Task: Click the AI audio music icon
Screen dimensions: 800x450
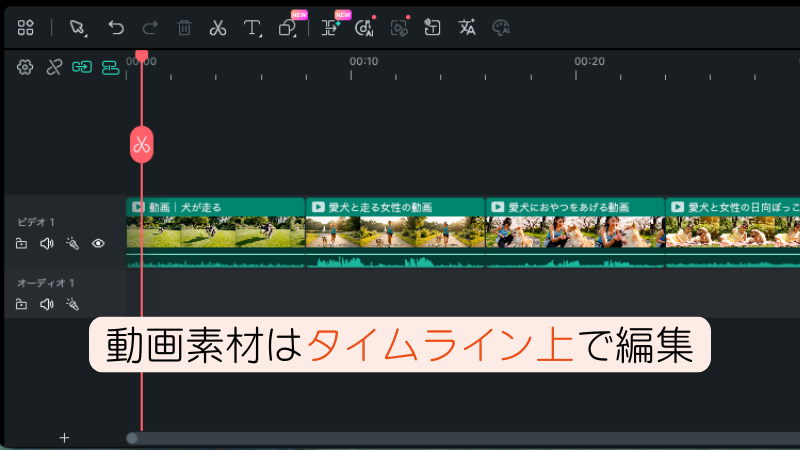Action: [363, 28]
